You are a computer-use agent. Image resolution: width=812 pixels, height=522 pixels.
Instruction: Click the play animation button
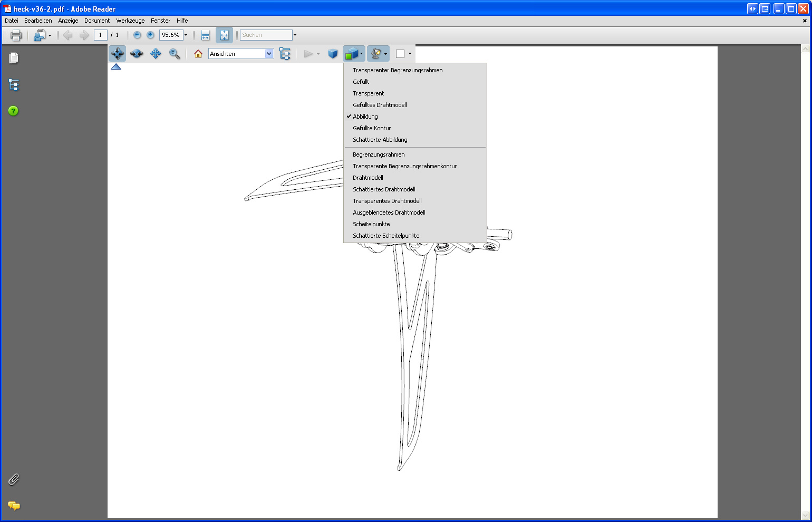[308, 54]
